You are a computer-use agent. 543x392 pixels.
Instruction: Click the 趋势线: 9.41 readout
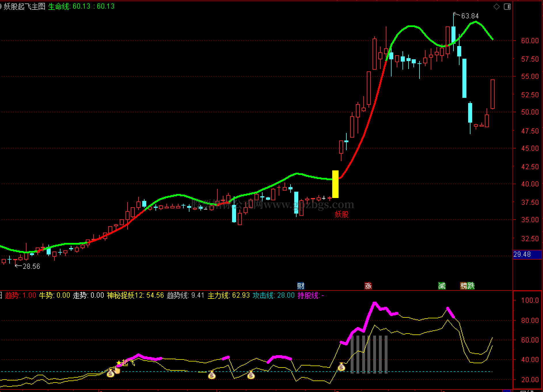click(x=185, y=295)
